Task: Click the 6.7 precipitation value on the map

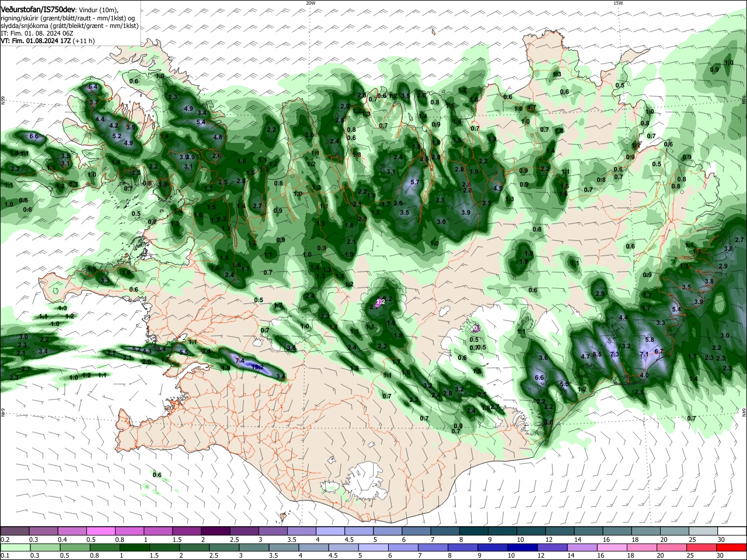Action: 659,351
